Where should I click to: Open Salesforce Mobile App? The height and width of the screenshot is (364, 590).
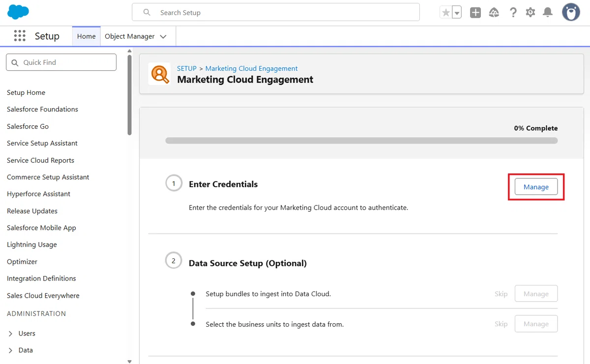(41, 227)
